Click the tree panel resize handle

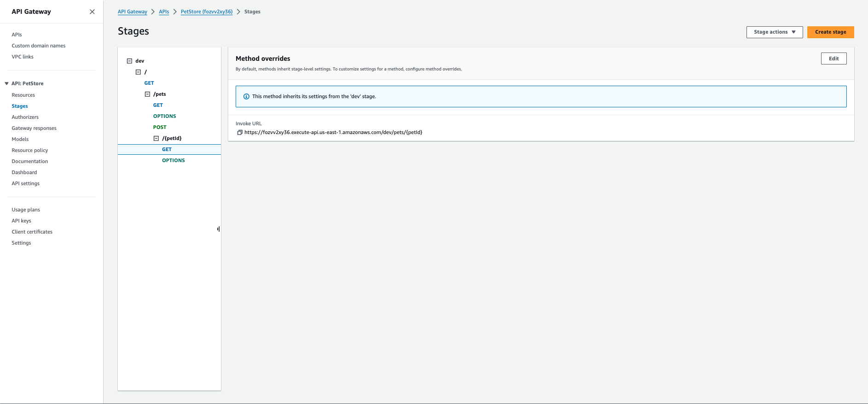pyautogui.click(x=219, y=229)
